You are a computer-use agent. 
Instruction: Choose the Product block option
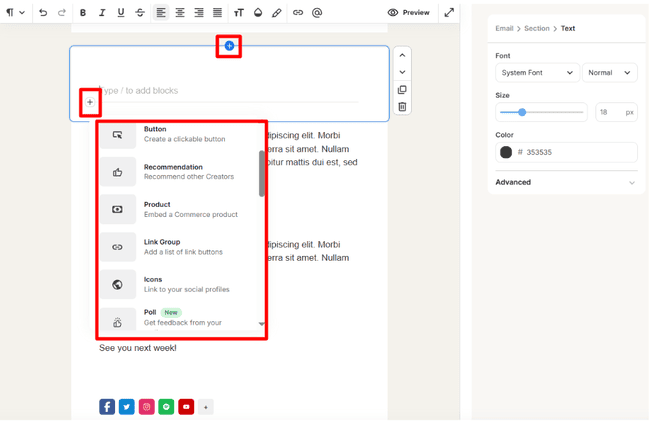(180, 209)
